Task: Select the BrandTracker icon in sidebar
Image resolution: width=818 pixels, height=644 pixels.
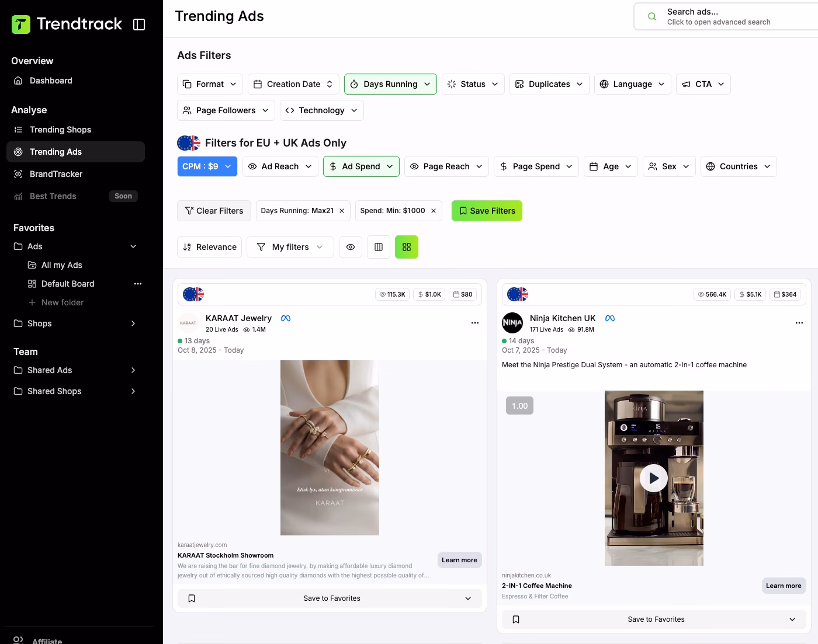Action: [18, 174]
